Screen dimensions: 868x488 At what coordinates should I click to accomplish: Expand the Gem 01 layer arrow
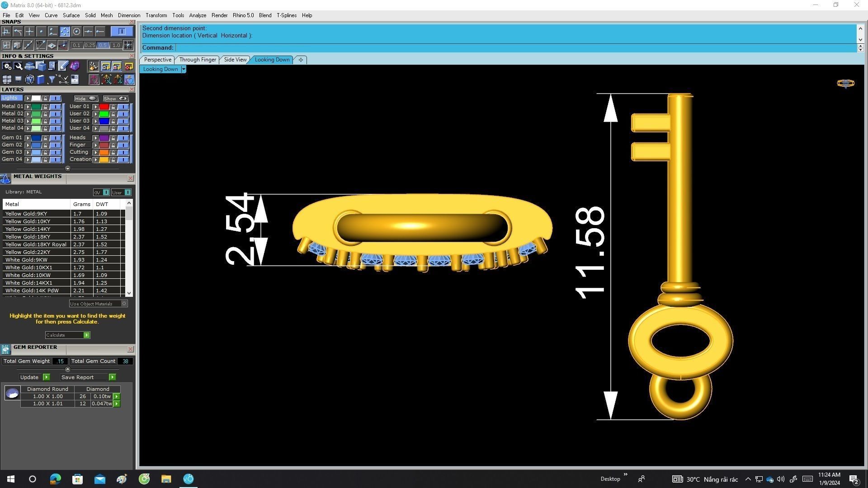pyautogui.click(x=28, y=138)
